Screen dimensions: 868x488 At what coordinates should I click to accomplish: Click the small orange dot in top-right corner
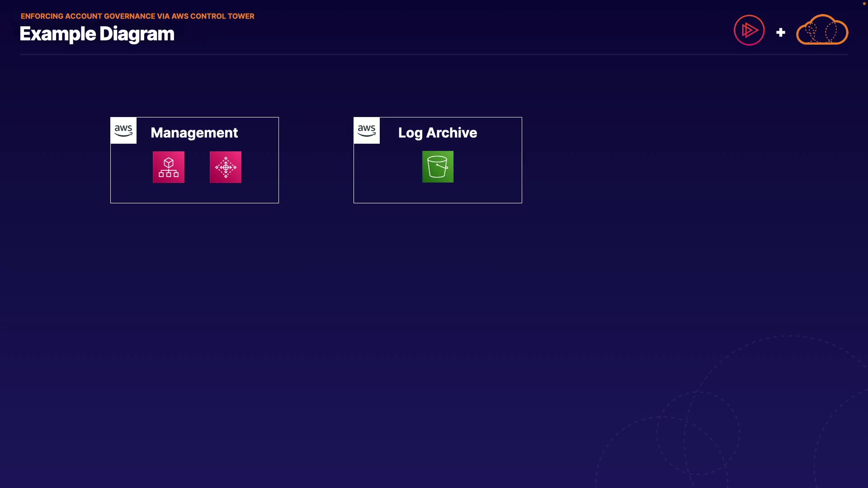pos(864,4)
